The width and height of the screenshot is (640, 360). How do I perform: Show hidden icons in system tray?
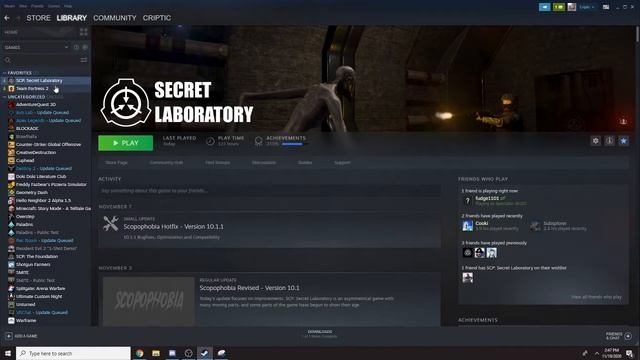pos(597,353)
